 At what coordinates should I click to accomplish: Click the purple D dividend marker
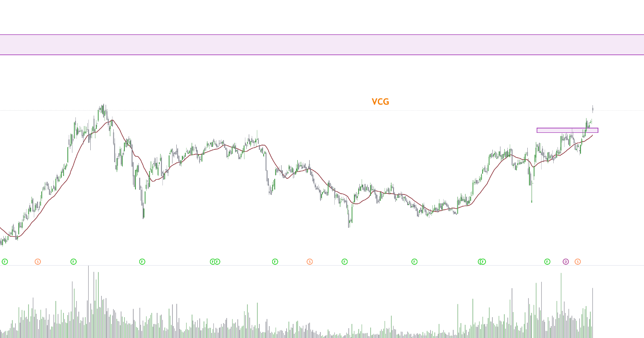(566, 261)
